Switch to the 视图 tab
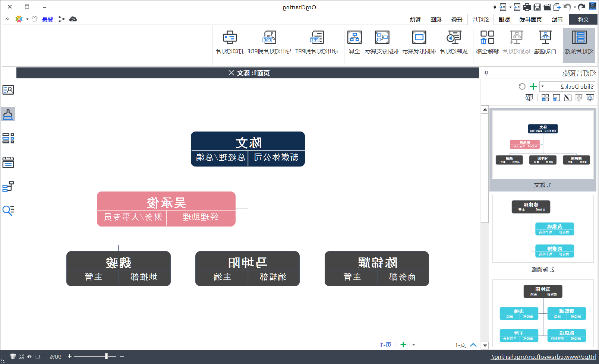 pos(436,19)
